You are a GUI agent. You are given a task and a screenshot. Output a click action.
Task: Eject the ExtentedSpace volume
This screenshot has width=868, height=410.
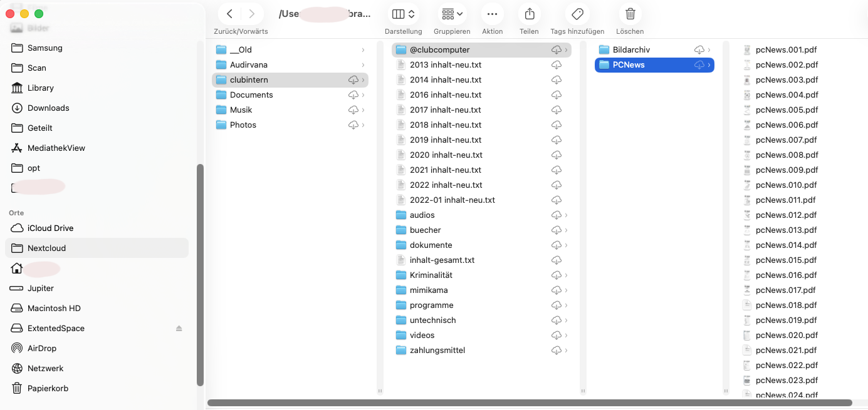(x=179, y=329)
